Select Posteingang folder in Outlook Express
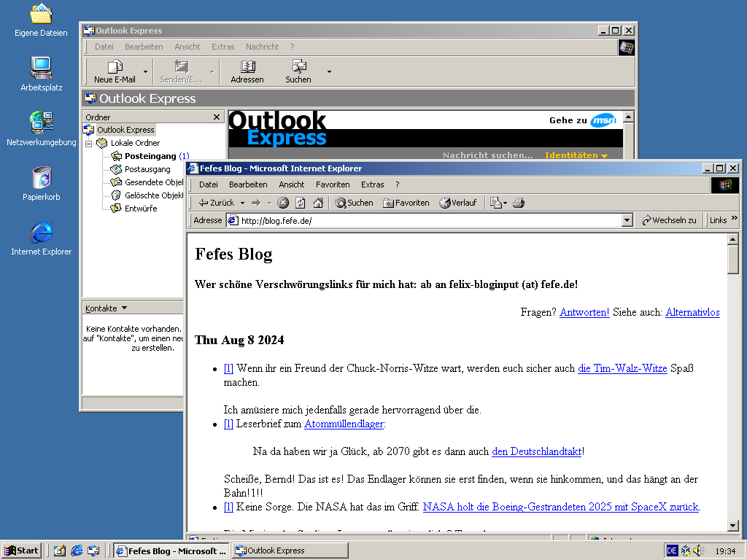 (150, 156)
